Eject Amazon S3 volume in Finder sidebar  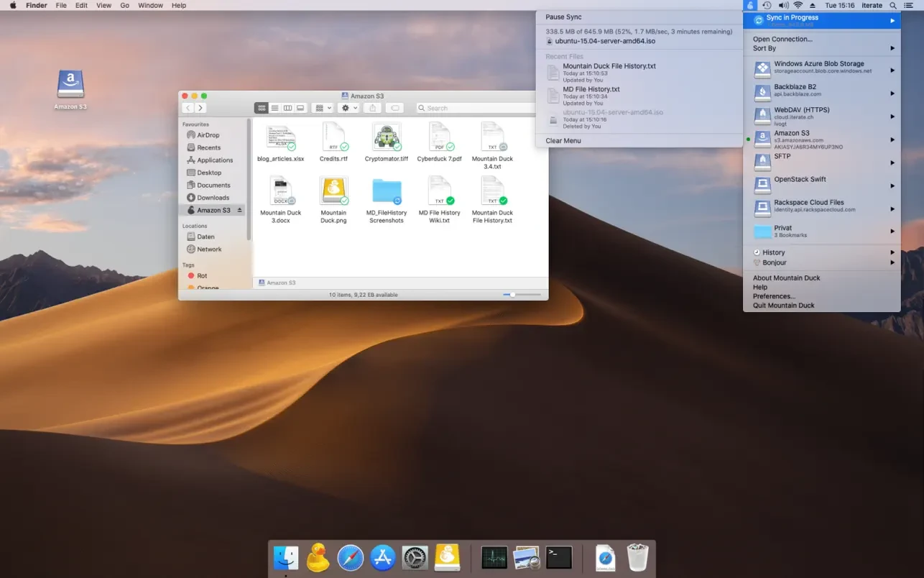pyautogui.click(x=240, y=211)
